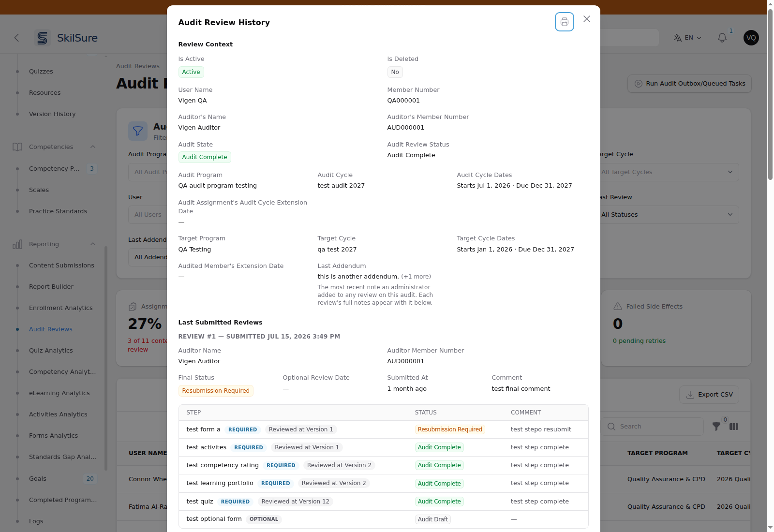Click the Competencies book icon
The height and width of the screenshot is (532, 774).
click(17, 147)
